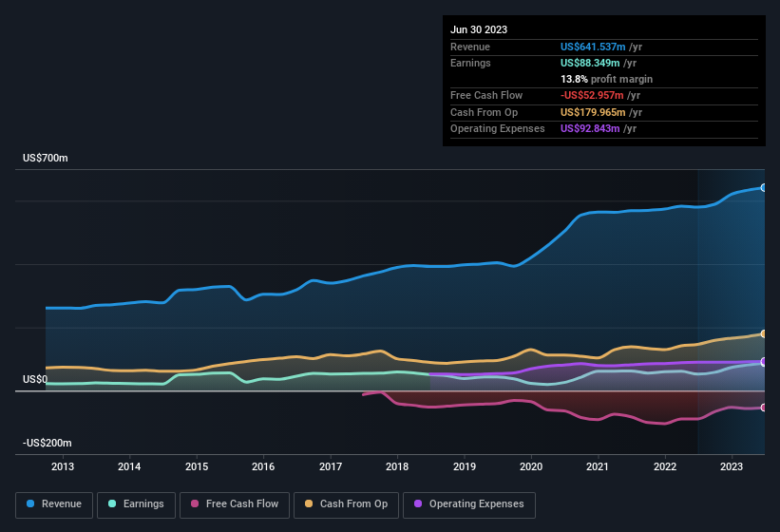Click the orange Cash From Op dot
This screenshot has height=532, width=780.
coord(309,504)
